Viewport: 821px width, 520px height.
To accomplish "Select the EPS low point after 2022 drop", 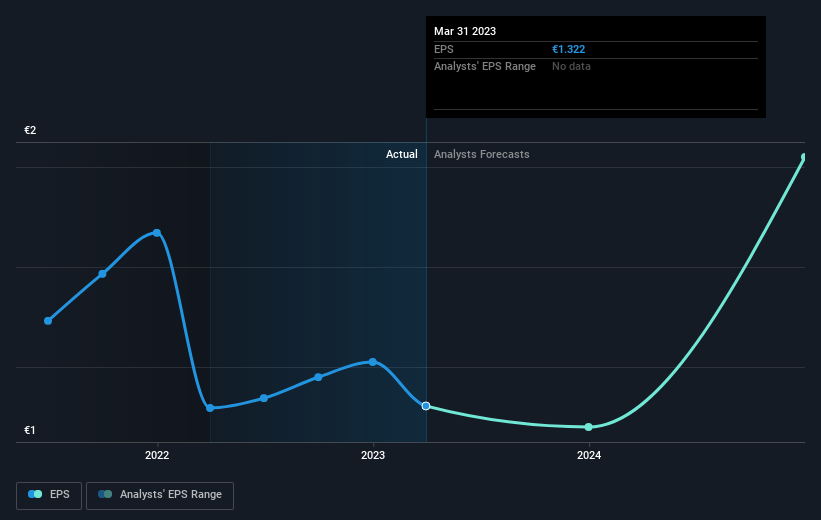I will point(210,408).
